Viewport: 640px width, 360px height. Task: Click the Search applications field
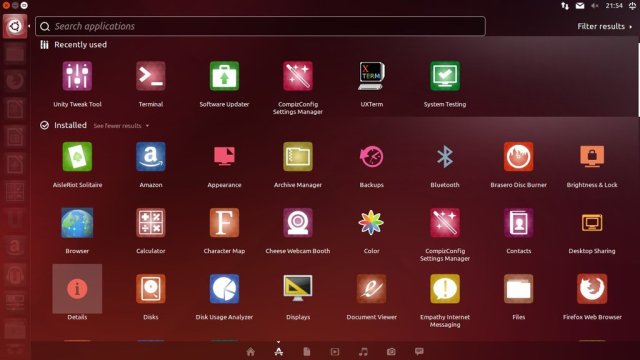[260, 26]
